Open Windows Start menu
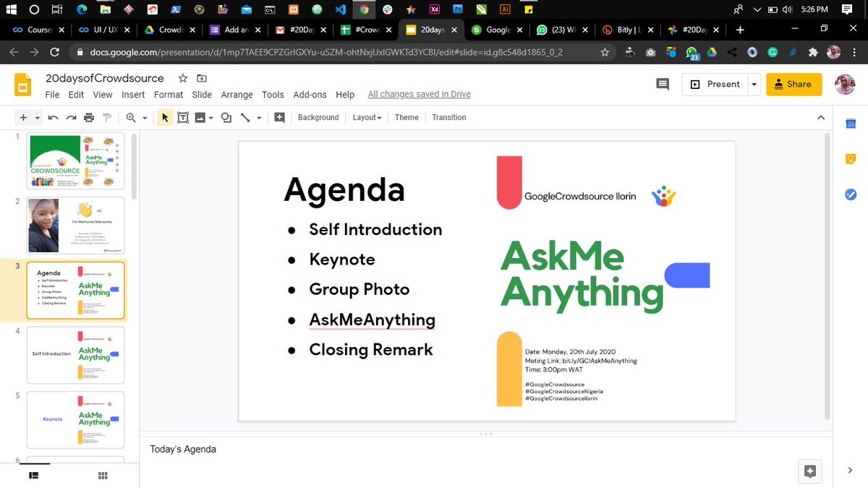The width and height of the screenshot is (868, 488). (11, 9)
